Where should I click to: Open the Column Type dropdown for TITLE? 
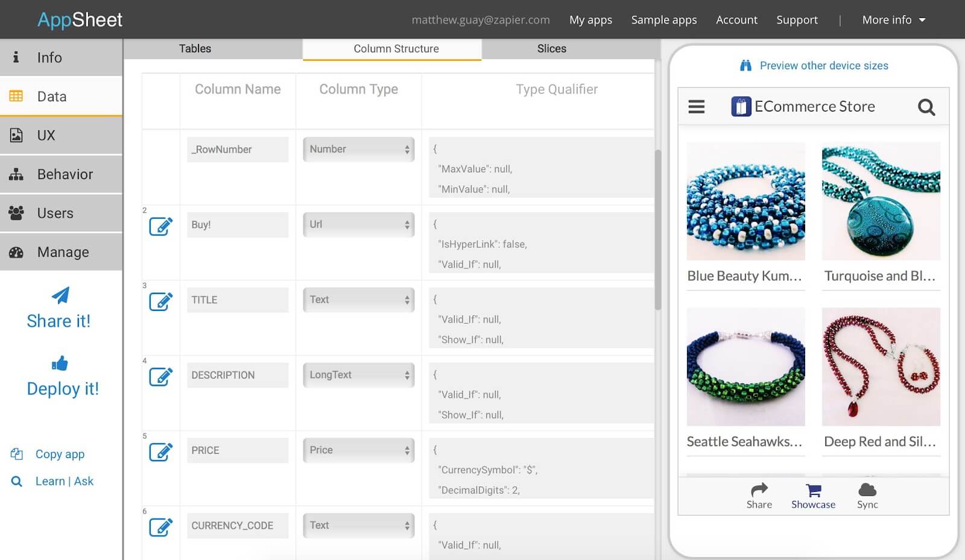pyautogui.click(x=358, y=300)
